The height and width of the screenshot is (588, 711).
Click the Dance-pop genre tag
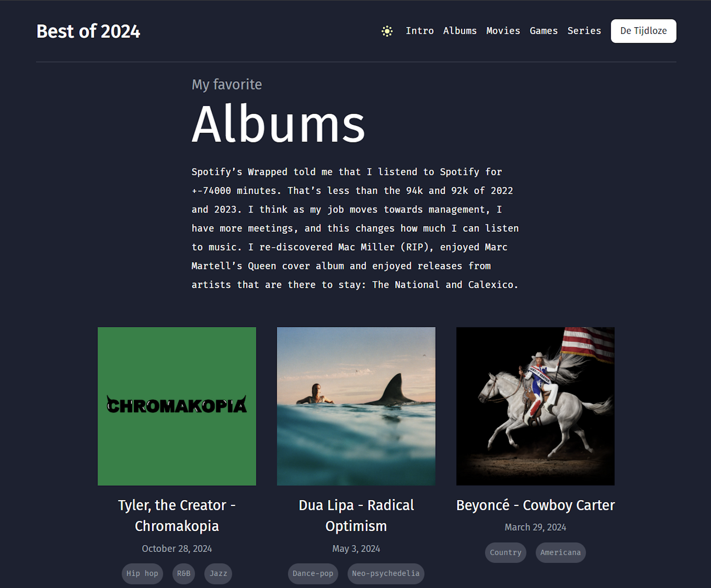[313, 573]
